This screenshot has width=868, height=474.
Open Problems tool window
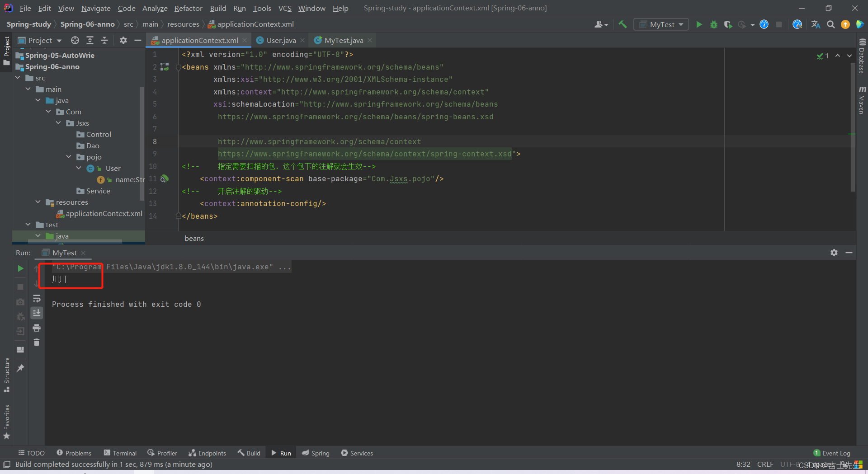tap(74, 453)
